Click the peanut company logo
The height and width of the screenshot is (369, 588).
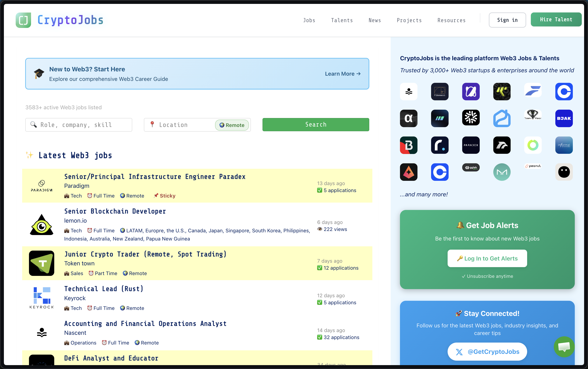tap(533, 166)
